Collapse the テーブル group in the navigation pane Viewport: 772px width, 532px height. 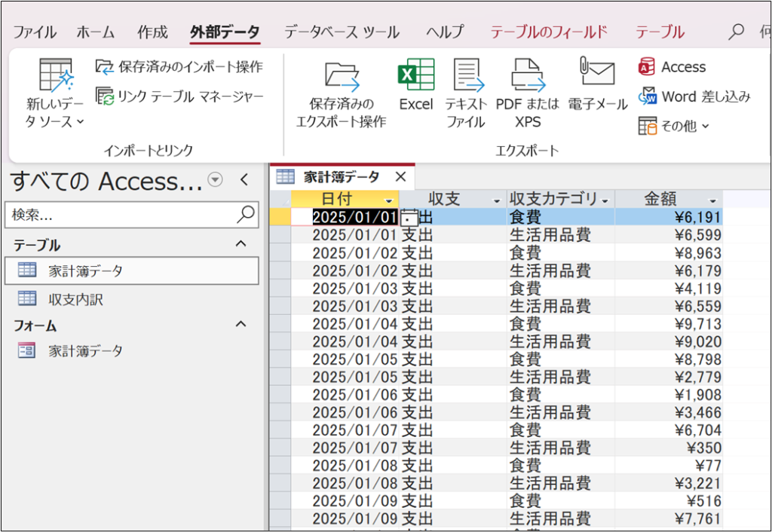click(241, 244)
